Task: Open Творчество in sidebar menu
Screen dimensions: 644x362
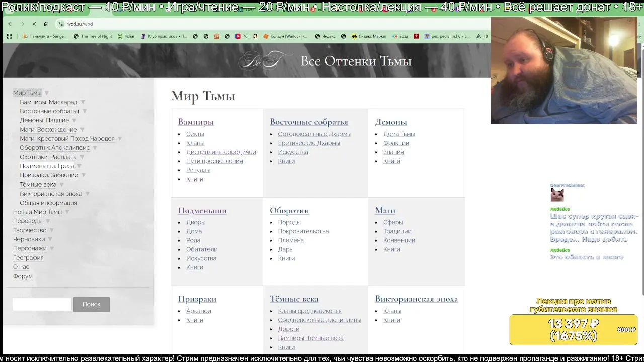Action: click(30, 230)
